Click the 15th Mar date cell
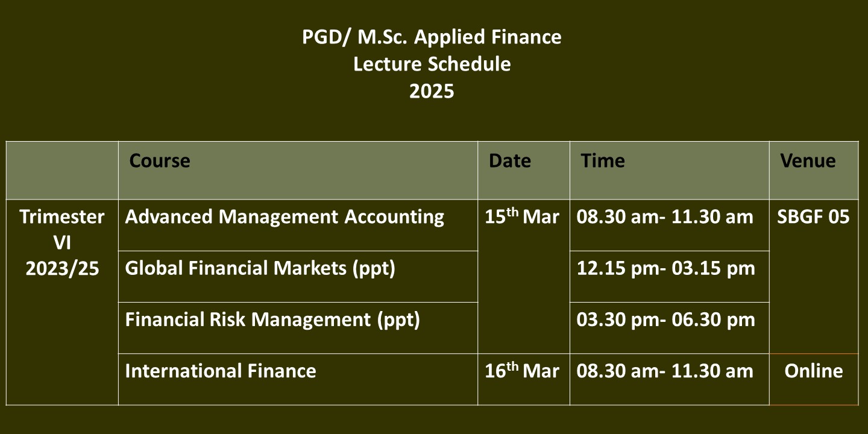Image resolution: width=868 pixels, height=434 pixels. [524, 277]
